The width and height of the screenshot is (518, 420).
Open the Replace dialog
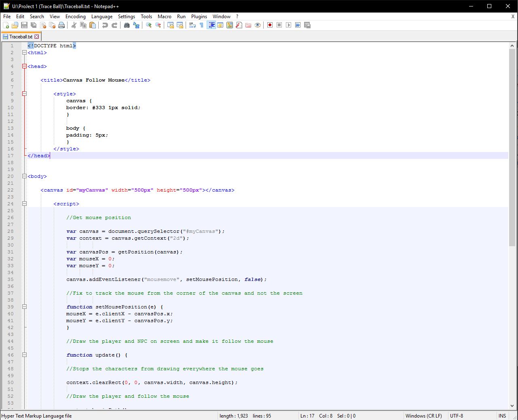(136, 25)
